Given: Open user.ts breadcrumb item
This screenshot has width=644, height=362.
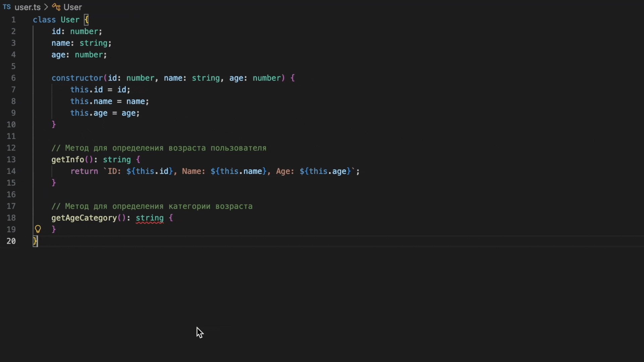Looking at the screenshot, I should coord(28,7).
